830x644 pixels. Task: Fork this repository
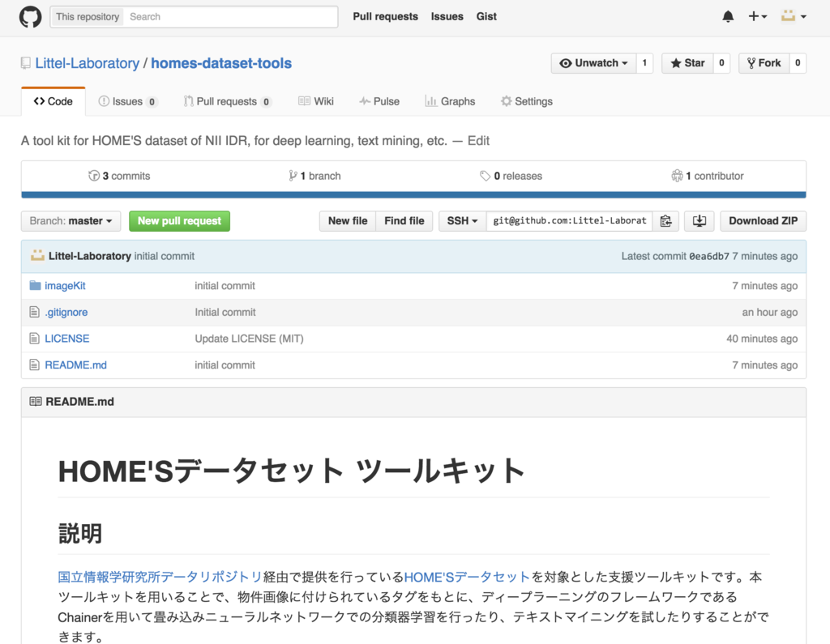[764, 63]
